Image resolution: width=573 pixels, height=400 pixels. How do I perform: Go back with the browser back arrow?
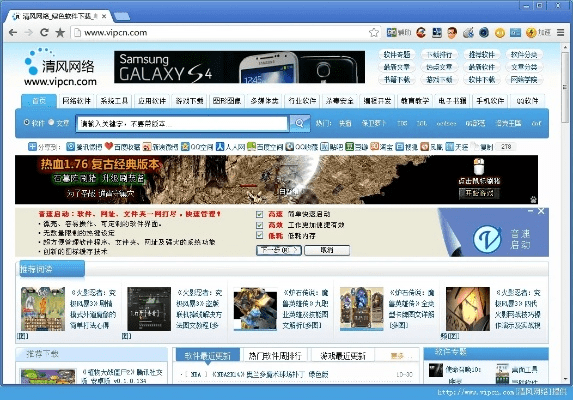click(x=13, y=33)
